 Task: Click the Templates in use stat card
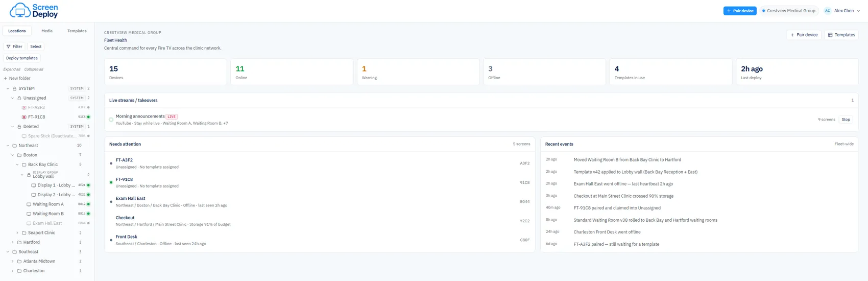pos(671,72)
